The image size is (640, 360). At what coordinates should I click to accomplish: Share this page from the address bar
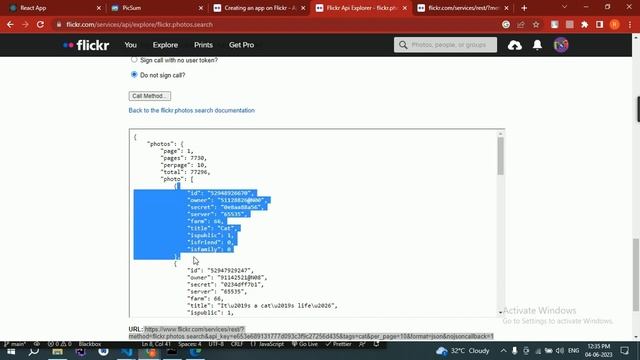pyautogui.click(x=521, y=24)
